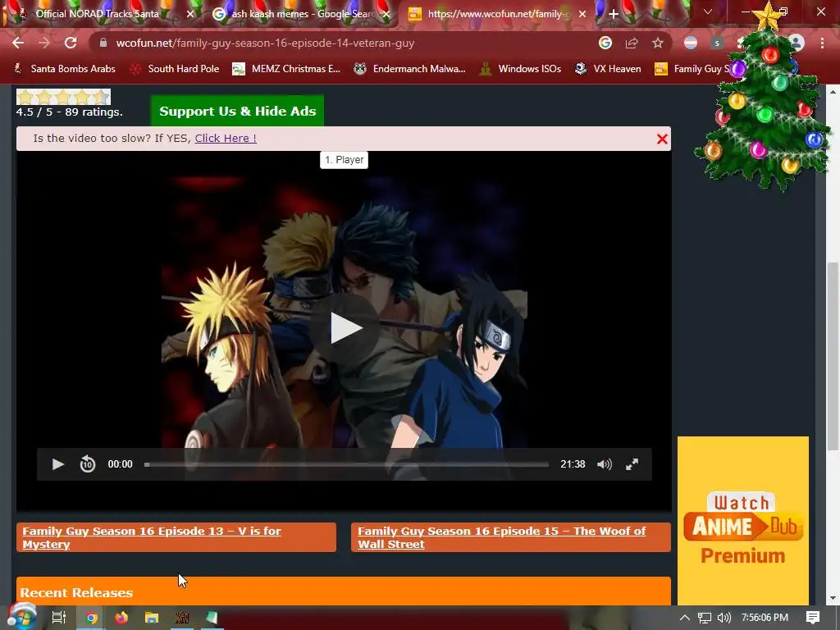Open the notification action center
This screenshot has width=840, height=630.
(813, 618)
